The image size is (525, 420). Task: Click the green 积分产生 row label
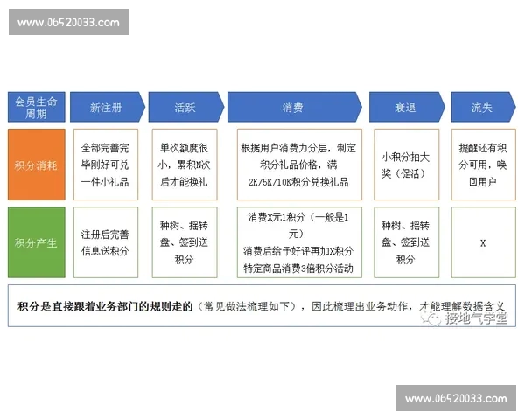[37, 242]
